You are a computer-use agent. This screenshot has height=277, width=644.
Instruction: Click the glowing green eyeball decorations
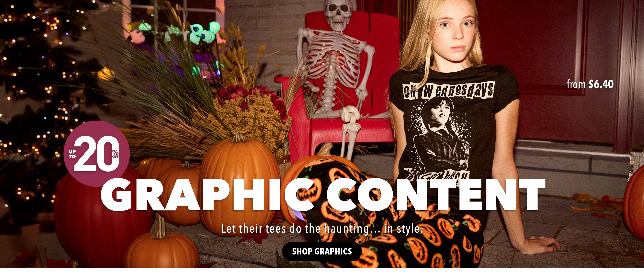pos(204,32)
